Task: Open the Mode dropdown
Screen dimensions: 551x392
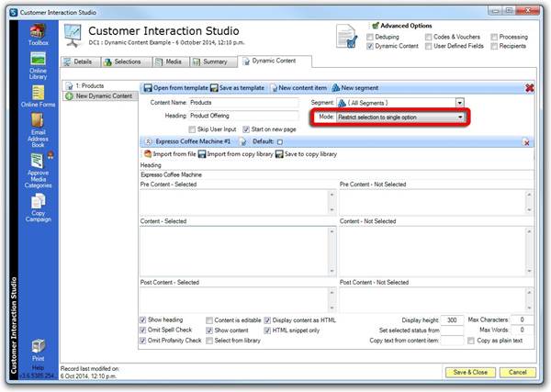Action: [x=460, y=117]
